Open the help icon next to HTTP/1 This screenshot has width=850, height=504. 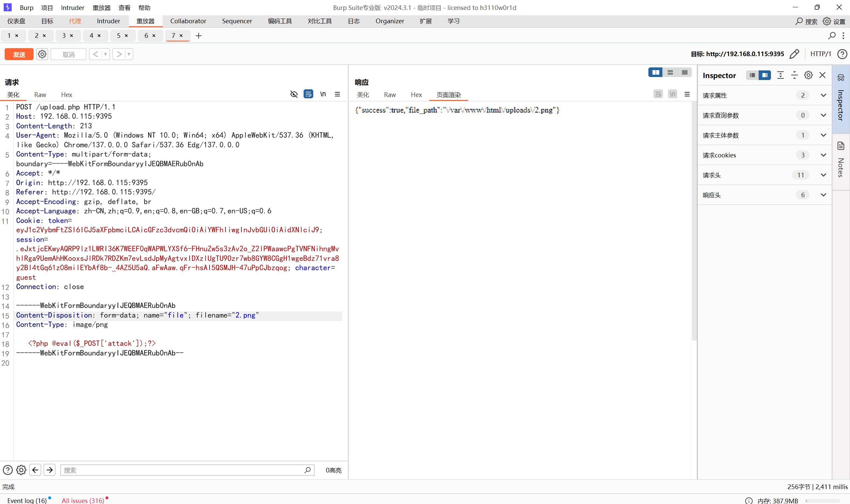click(842, 54)
